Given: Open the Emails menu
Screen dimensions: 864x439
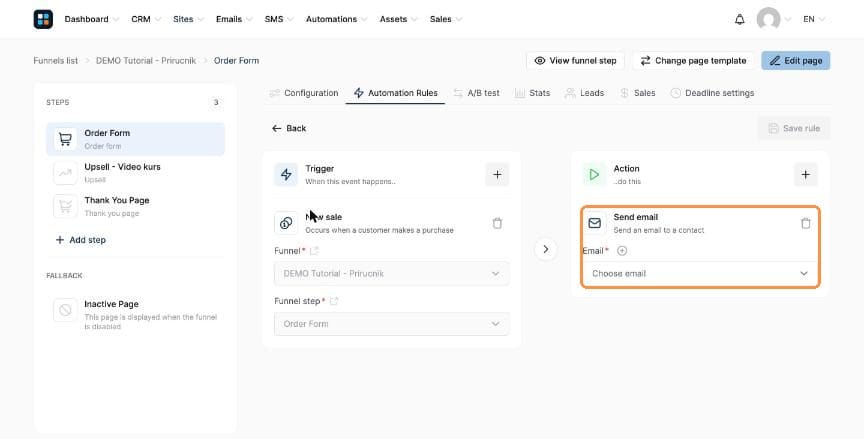Looking at the screenshot, I should click(x=234, y=19).
